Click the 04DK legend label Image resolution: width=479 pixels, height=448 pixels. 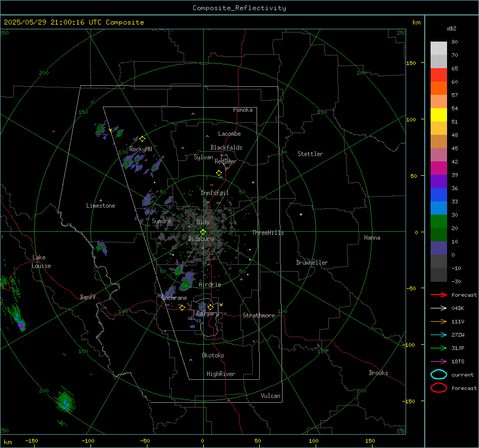458,308
